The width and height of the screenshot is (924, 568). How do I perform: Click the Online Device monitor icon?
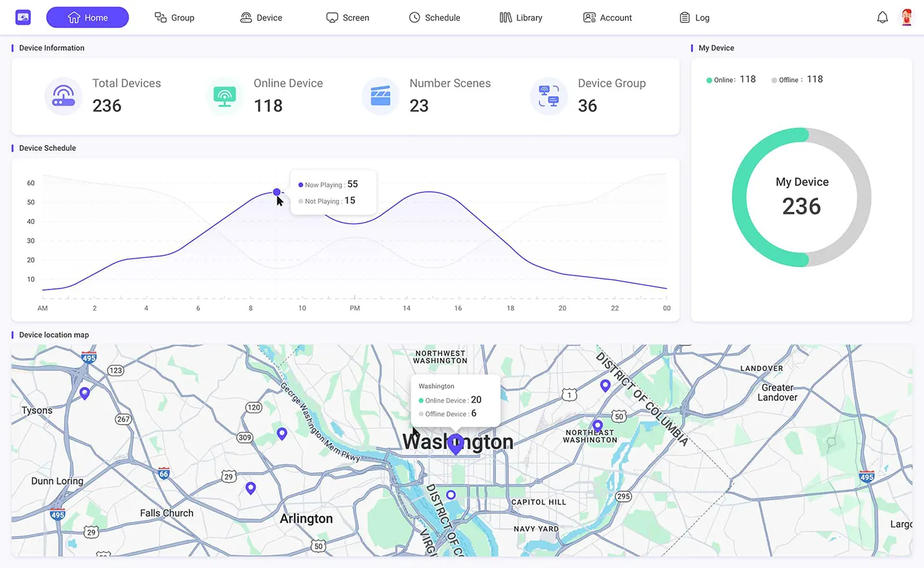tap(225, 96)
